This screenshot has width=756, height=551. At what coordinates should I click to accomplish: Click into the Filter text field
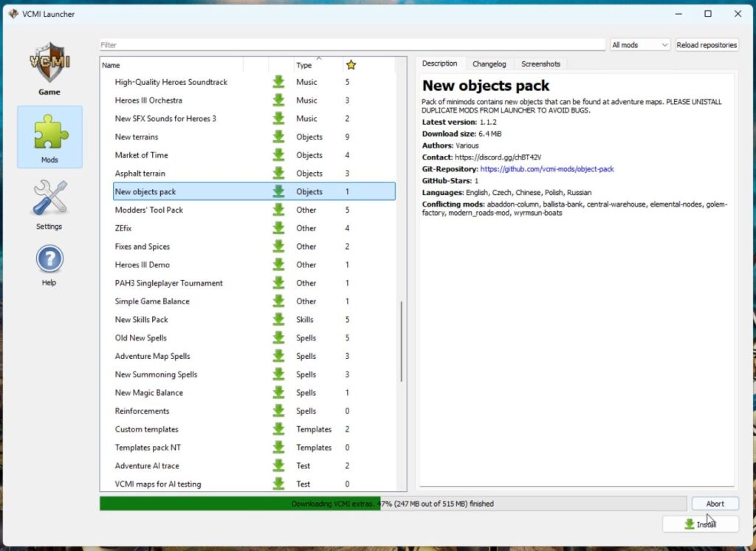(352, 45)
